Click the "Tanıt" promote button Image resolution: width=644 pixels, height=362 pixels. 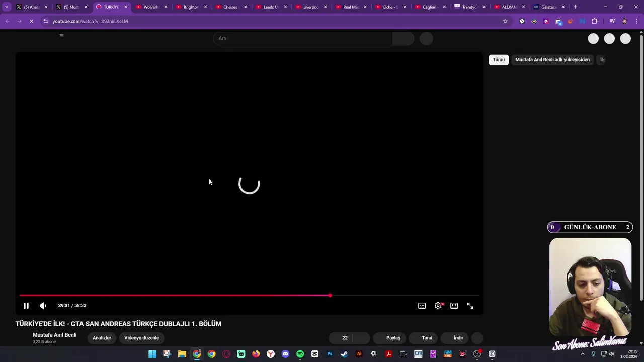(423, 338)
